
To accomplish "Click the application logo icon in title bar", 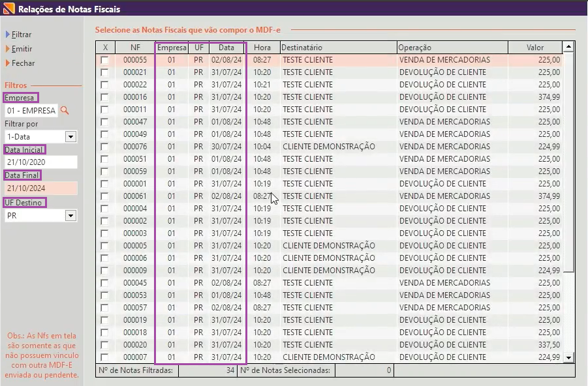I will tap(8, 8).
